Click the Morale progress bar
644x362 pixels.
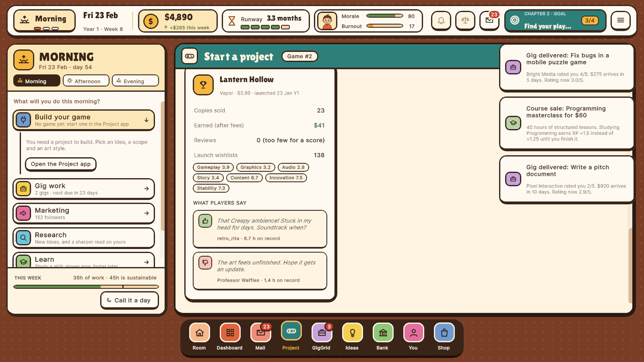click(x=385, y=16)
